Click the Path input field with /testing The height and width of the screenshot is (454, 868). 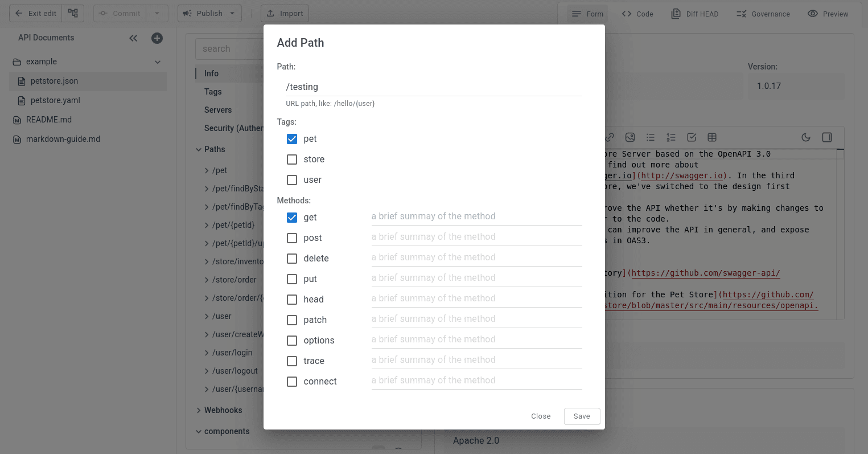point(434,87)
